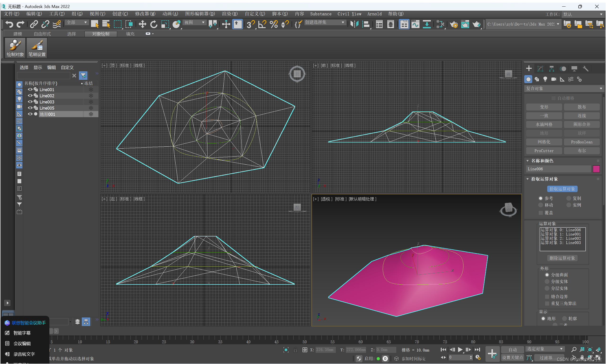Image resolution: width=606 pixels, height=364 pixels.
Task: Select the 轮廓 display radio option
Action: click(569, 318)
